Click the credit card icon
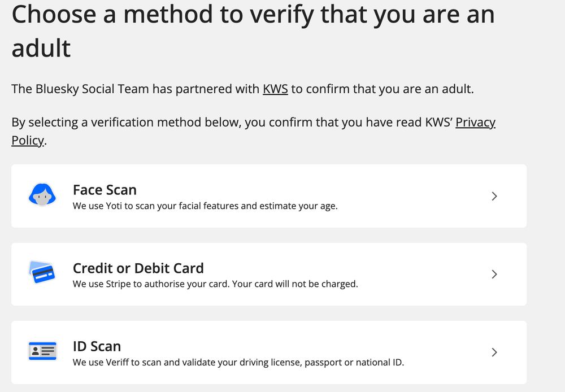Screen dimensions: 565x392 pos(42,272)
